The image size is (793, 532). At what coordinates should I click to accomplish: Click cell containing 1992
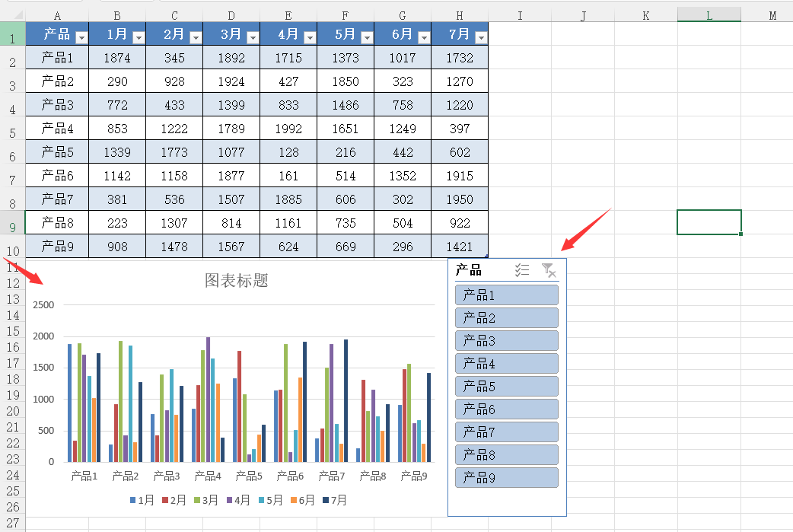(288, 129)
